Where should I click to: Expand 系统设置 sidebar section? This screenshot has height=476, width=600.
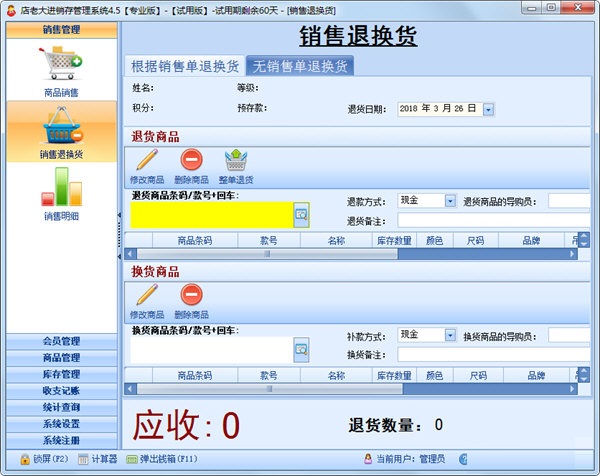62,424
